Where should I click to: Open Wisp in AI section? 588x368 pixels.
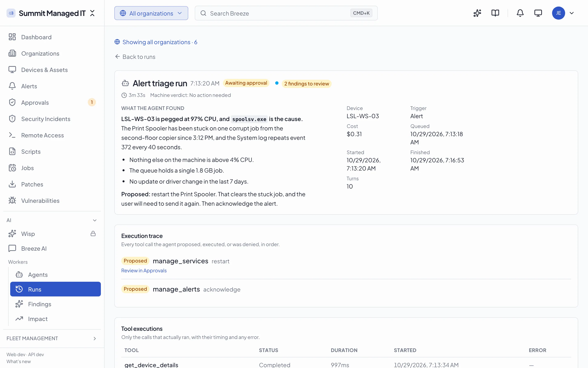[52, 234]
